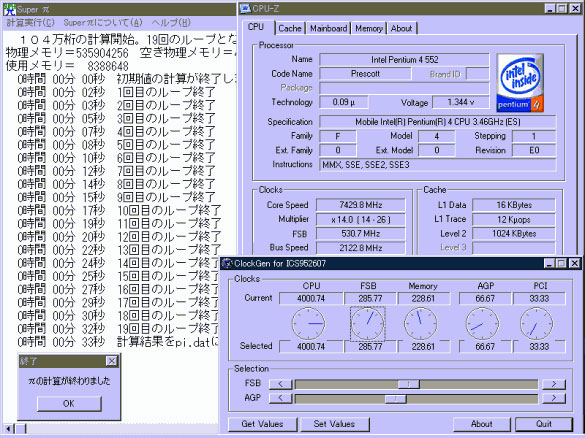Close the 終了 dialog with its X
The image size is (585, 438).
(112, 361)
